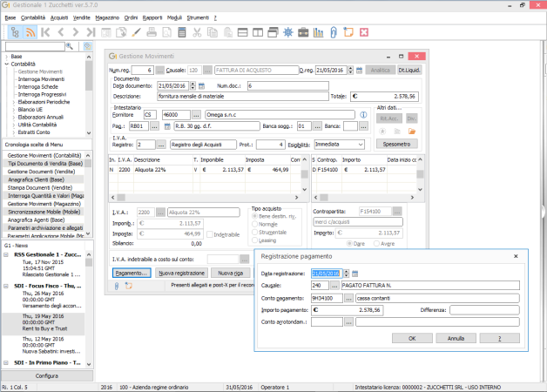547x392 pixels.
Task: Tick the Indetraibile checkbox
Action: click(x=210, y=234)
